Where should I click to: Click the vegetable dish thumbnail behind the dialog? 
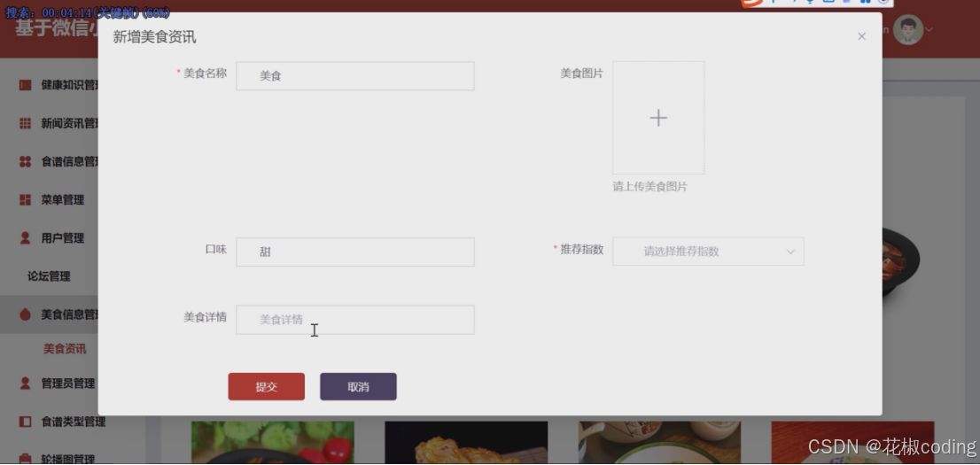[273, 443]
